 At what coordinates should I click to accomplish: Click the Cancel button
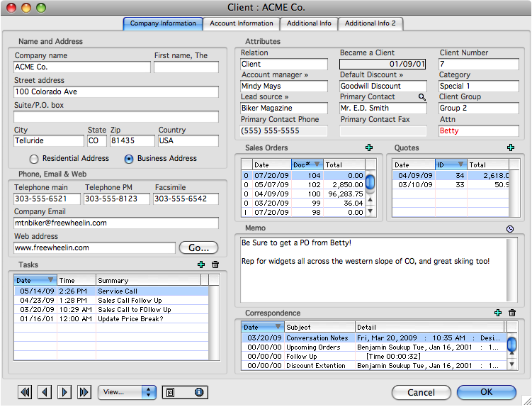[x=421, y=392]
